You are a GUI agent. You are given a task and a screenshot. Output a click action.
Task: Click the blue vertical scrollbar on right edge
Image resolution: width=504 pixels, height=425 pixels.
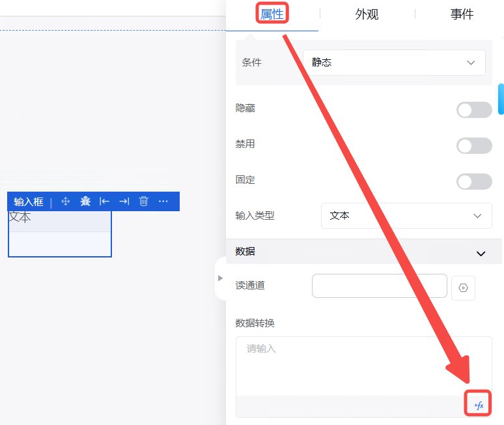point(501,99)
